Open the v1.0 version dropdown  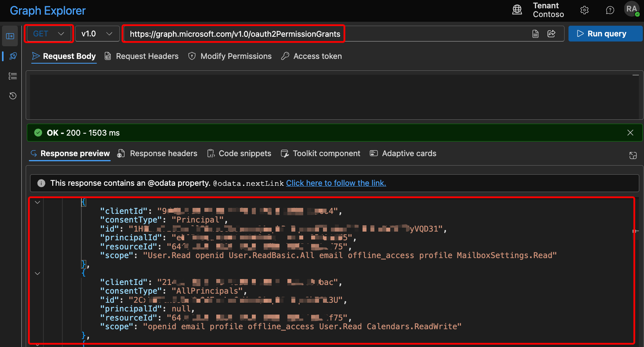97,34
